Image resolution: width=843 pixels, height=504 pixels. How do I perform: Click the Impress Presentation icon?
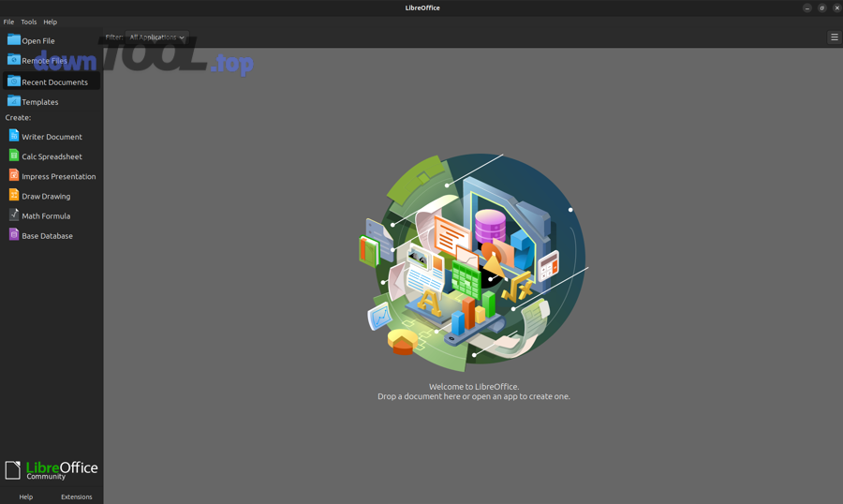pyautogui.click(x=13, y=175)
